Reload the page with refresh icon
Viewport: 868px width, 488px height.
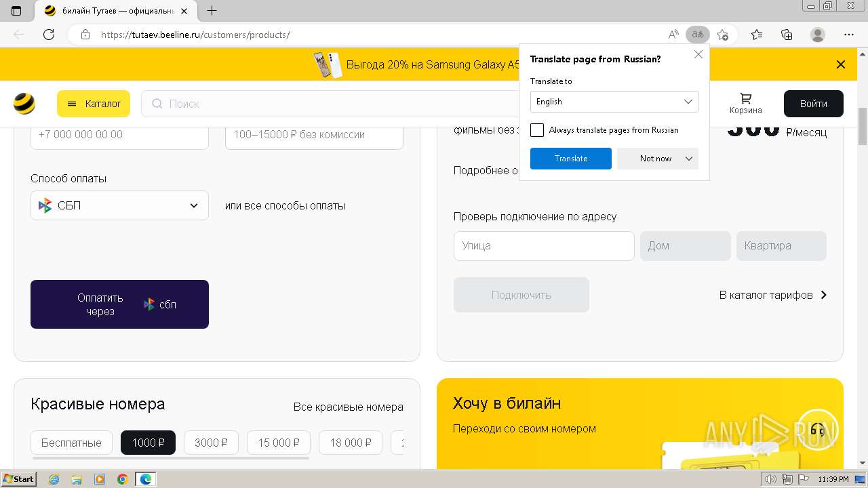(49, 35)
